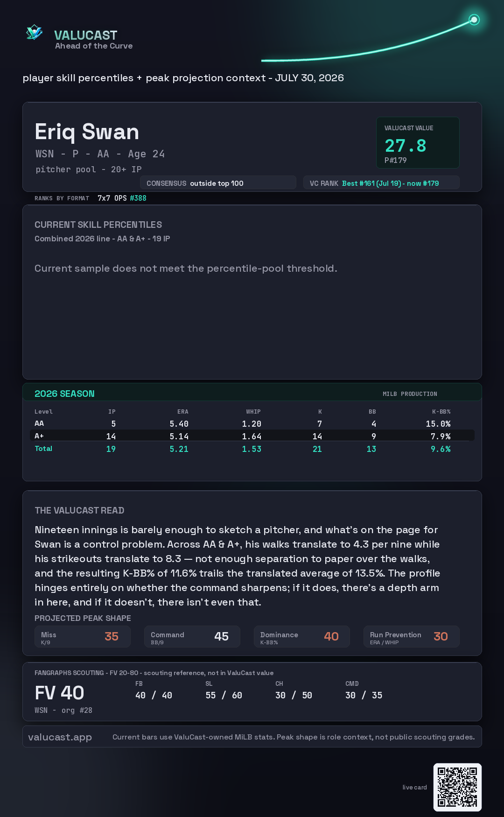The width and height of the screenshot is (504, 817).
Task: Select the Dominance K-BB% 40 tile
Action: 302,637
